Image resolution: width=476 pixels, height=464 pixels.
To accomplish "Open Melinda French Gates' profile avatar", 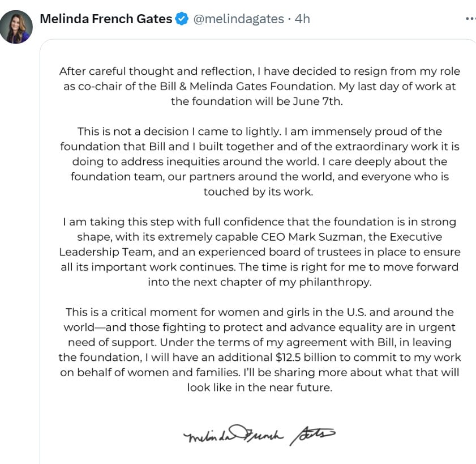I will 16,27.
